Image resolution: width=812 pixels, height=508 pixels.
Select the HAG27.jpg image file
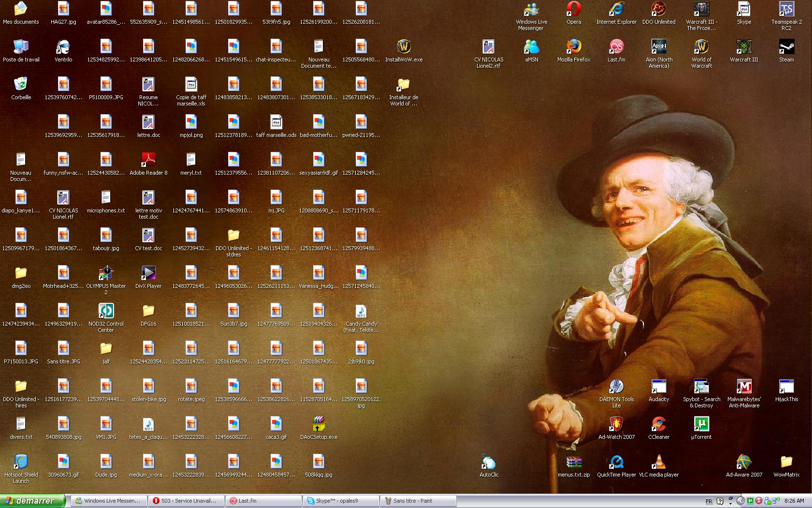tap(63, 13)
